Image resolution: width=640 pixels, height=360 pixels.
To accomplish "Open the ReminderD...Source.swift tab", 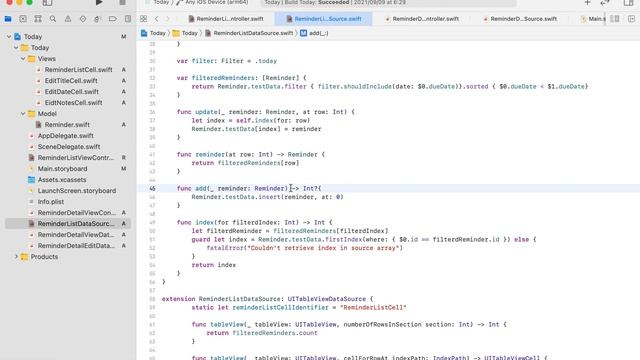I will click(x=520, y=19).
